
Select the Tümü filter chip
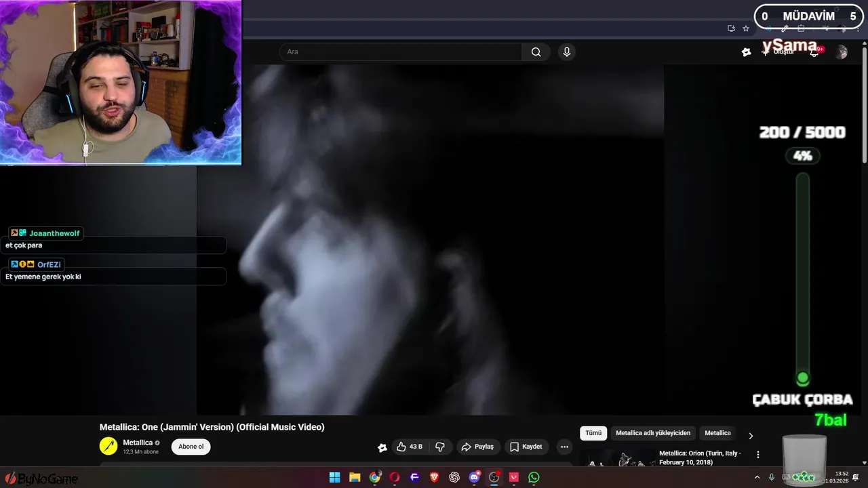pyautogui.click(x=593, y=433)
